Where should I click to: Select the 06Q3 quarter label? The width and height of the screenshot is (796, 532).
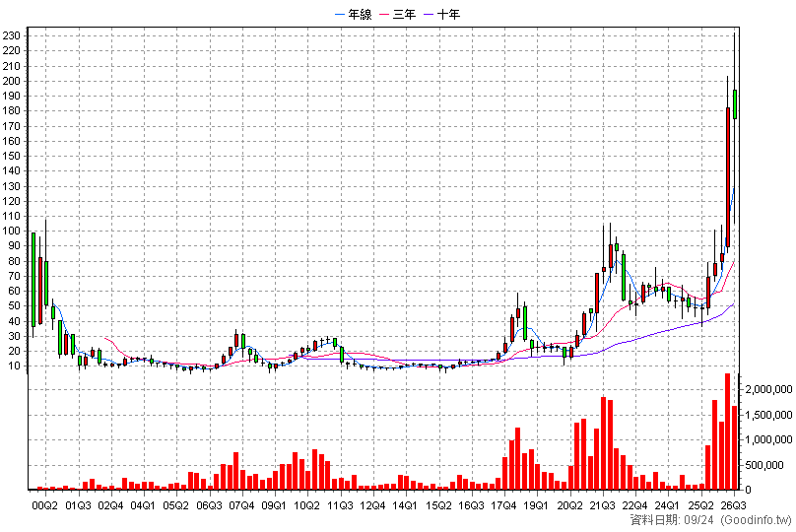pyautogui.click(x=209, y=505)
